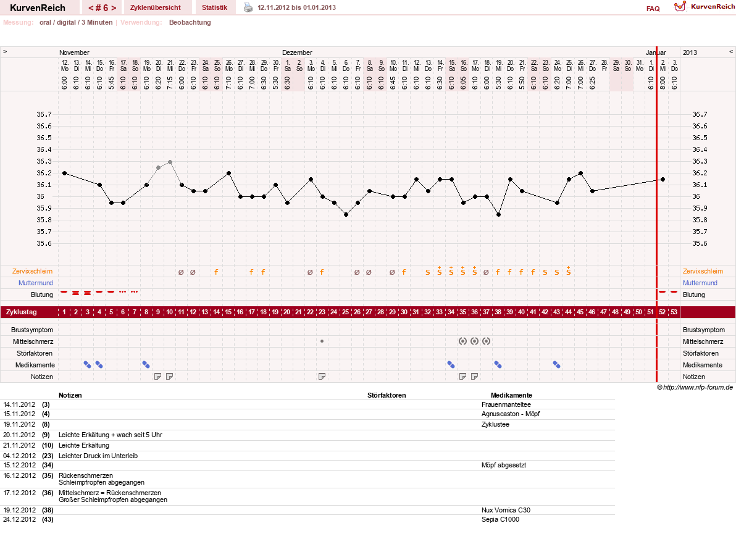736x560 pixels.
Task: Click the medication pill icon on cycle day 4
Action: pos(99,365)
